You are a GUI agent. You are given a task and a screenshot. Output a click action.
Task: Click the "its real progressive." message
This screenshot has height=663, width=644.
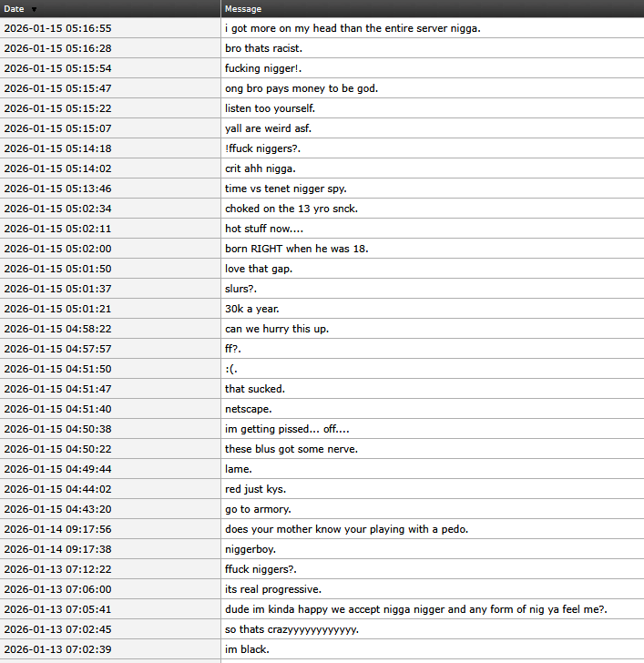tap(272, 589)
